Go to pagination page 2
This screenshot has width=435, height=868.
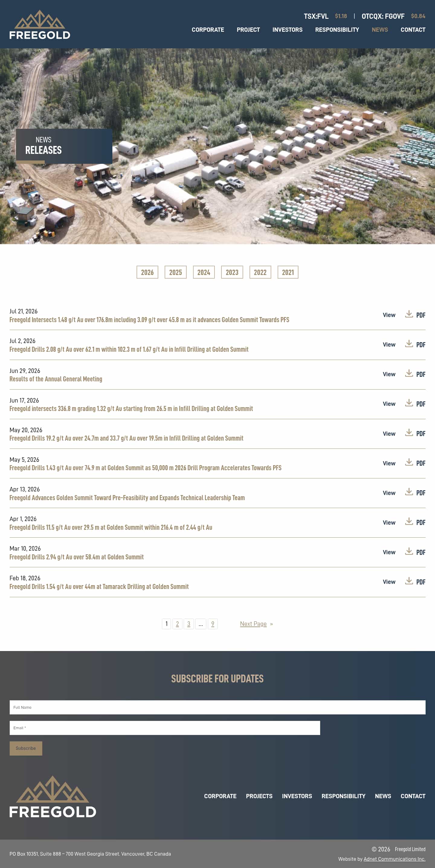click(x=177, y=624)
